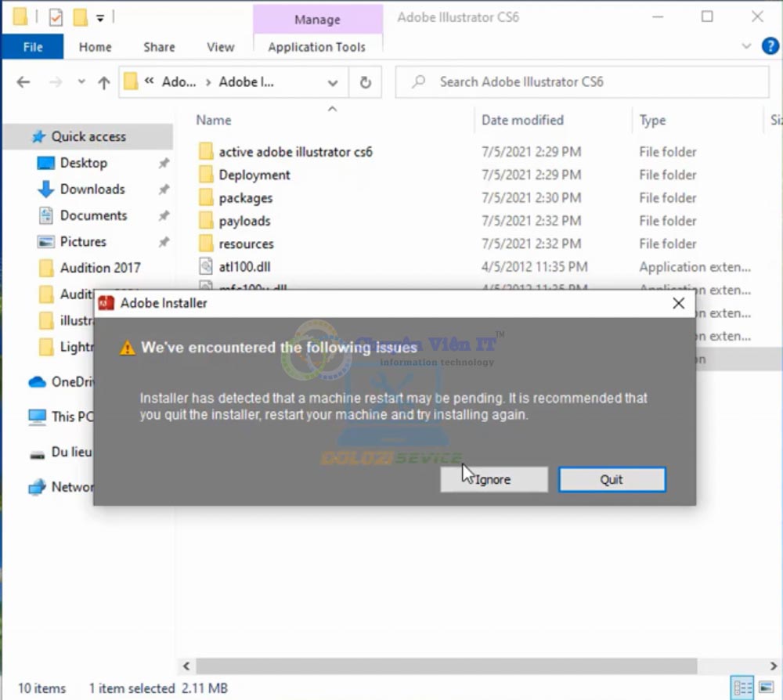Screen dimensions: 783x700
Task: Open the Share ribbon tab
Action: pos(159,47)
